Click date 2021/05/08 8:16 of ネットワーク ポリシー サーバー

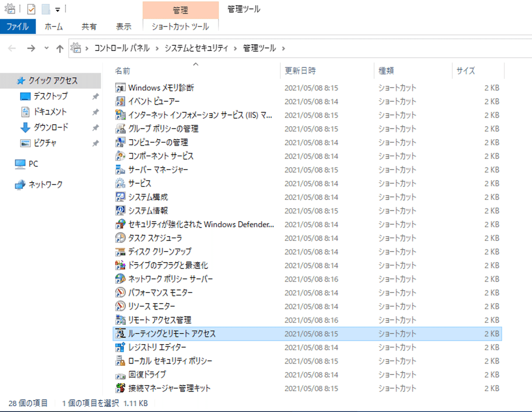311,279
